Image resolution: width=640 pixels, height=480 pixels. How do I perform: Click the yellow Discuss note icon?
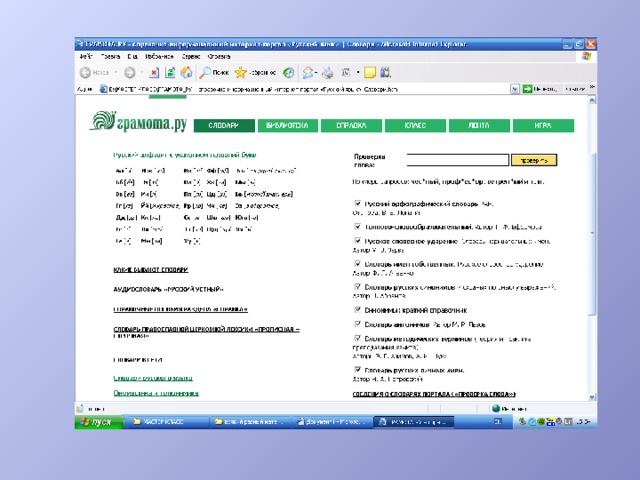(370, 73)
